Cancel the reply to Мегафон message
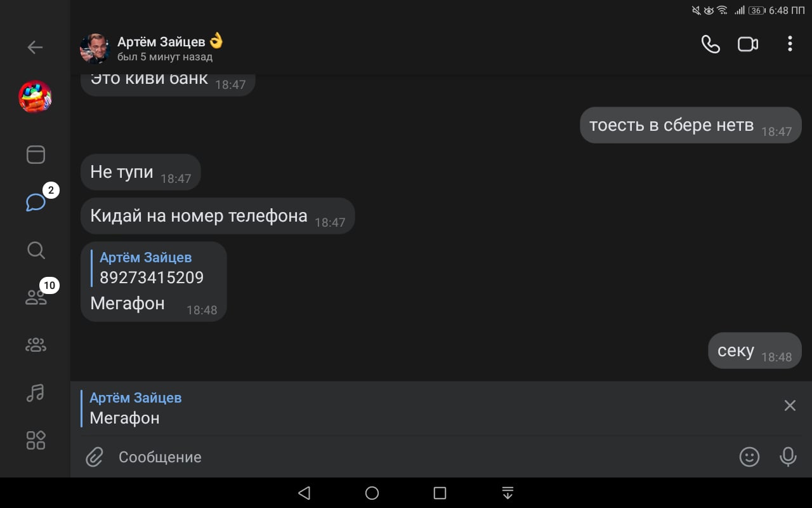Viewport: 812px width, 508px height. [x=790, y=406]
